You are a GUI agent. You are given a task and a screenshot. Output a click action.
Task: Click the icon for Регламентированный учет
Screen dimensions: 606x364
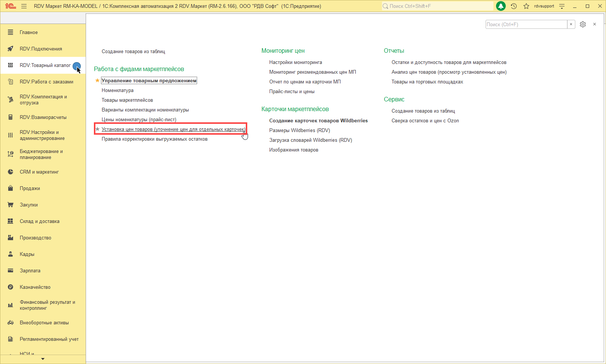tap(10, 339)
